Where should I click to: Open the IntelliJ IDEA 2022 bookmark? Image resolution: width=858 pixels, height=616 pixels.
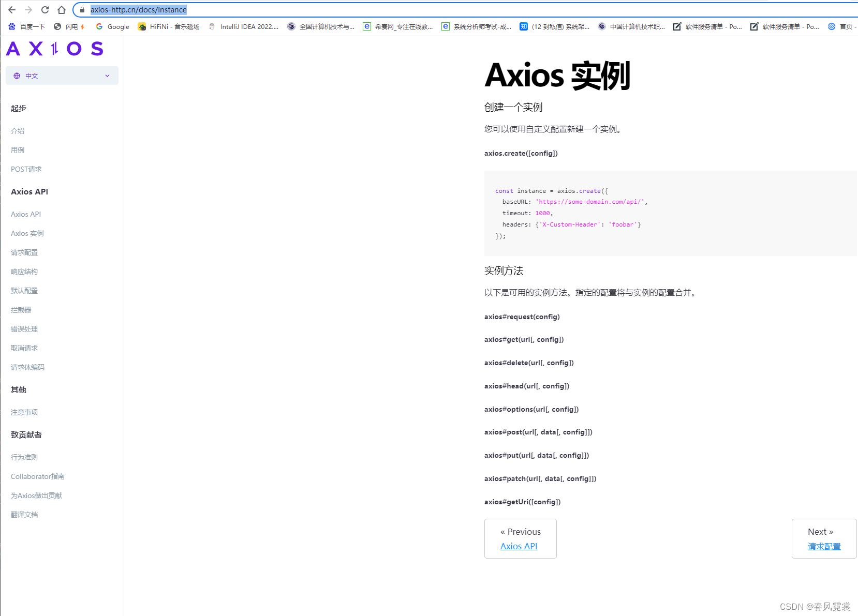click(243, 26)
